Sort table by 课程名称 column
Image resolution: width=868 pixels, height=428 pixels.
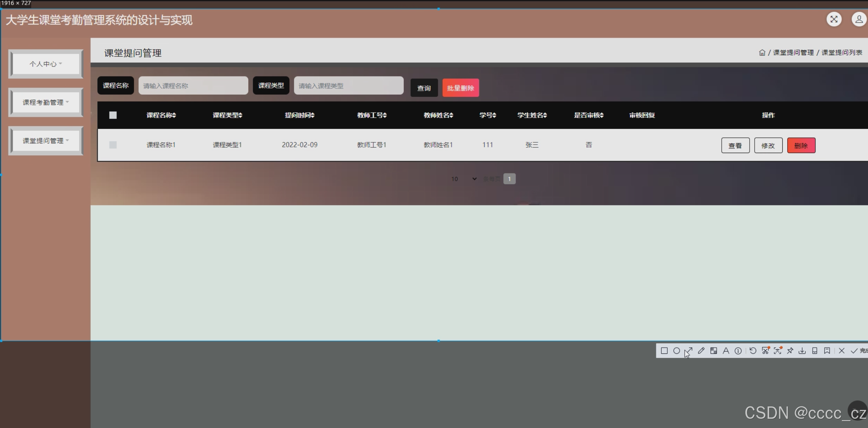[x=161, y=115]
